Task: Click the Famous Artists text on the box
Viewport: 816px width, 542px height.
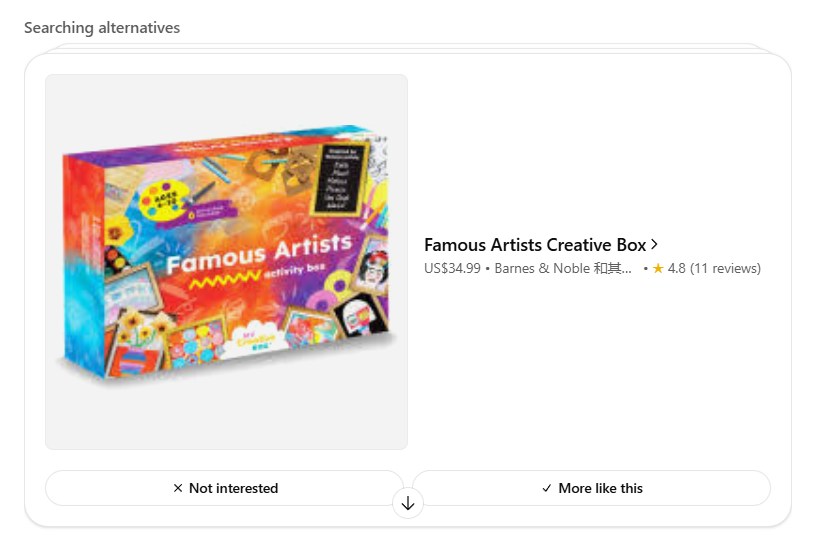Action: tap(258, 251)
